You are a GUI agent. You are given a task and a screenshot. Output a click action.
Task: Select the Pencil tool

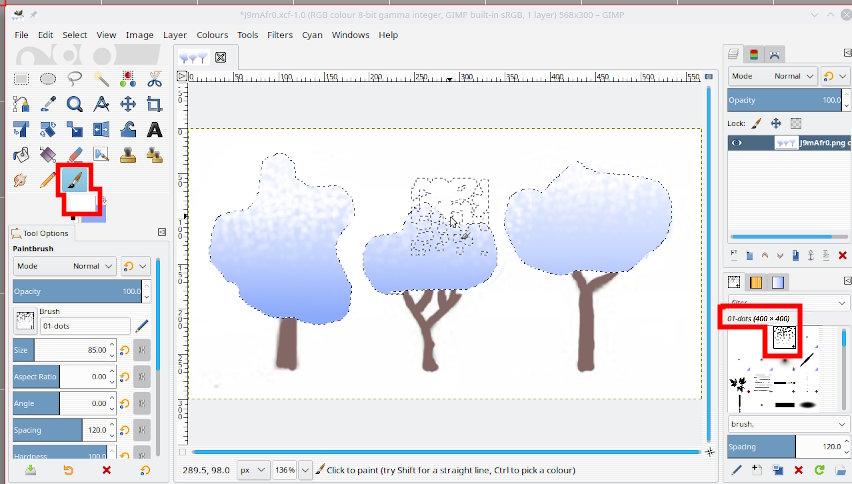[x=47, y=180]
